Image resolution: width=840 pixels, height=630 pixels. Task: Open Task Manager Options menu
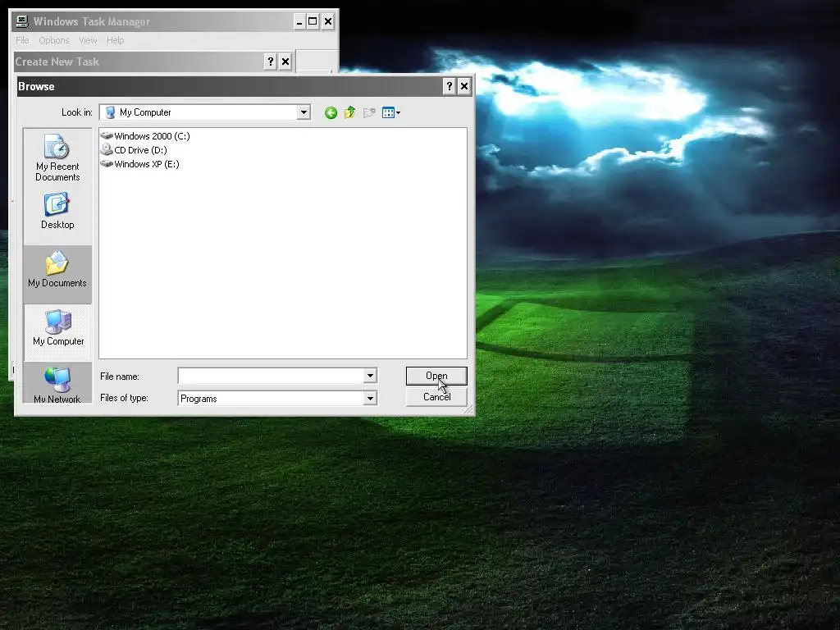[54, 40]
